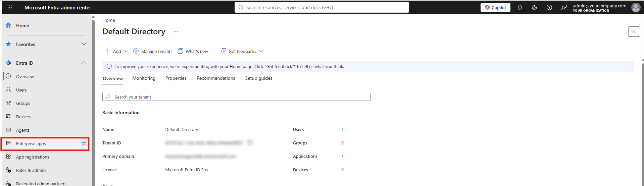Screen dimensions: 644x186
Task: Open the notifications bell icon
Action: [520, 7]
